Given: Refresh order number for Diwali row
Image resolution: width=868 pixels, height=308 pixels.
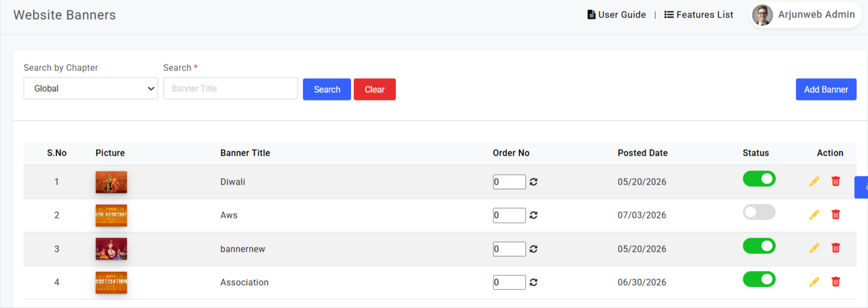Looking at the screenshot, I should pyautogui.click(x=533, y=182).
